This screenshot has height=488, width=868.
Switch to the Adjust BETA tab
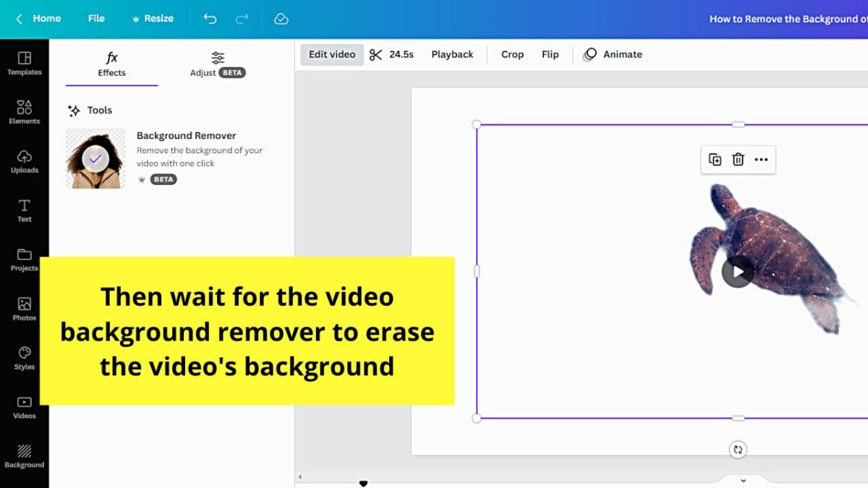click(216, 65)
